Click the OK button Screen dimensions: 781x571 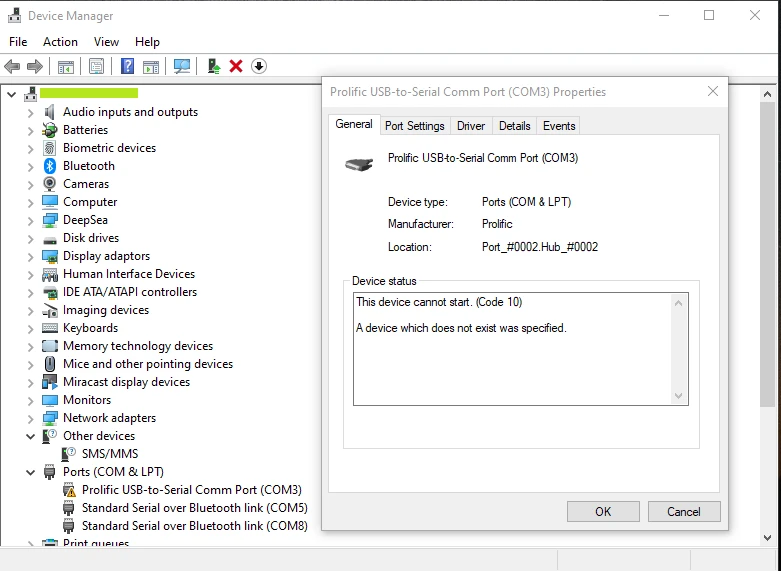tap(603, 512)
